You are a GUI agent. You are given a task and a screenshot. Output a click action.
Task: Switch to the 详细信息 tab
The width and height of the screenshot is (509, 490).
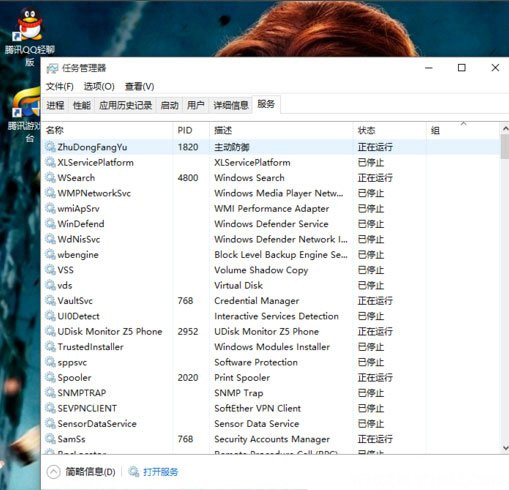pos(231,105)
